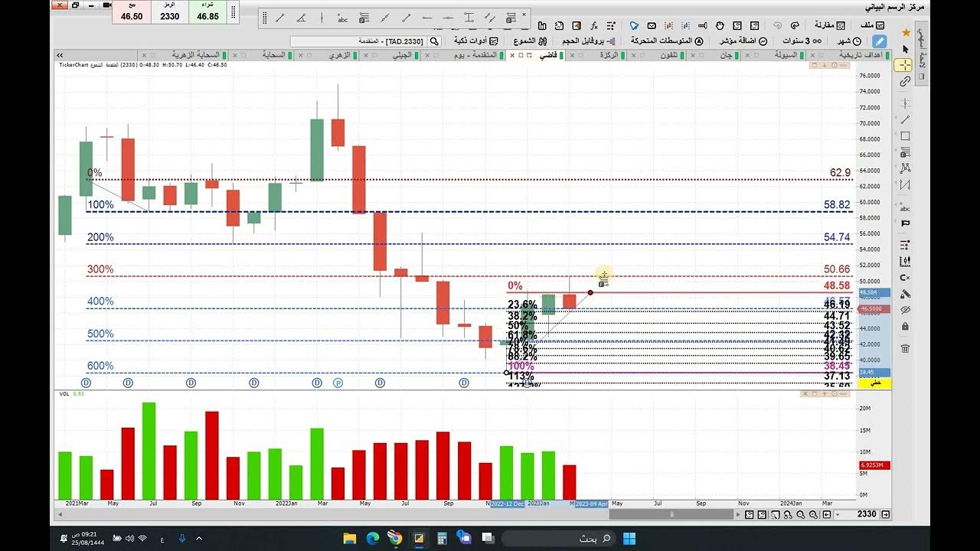Open the mail envelope icon in the top toolbar

(651, 25)
